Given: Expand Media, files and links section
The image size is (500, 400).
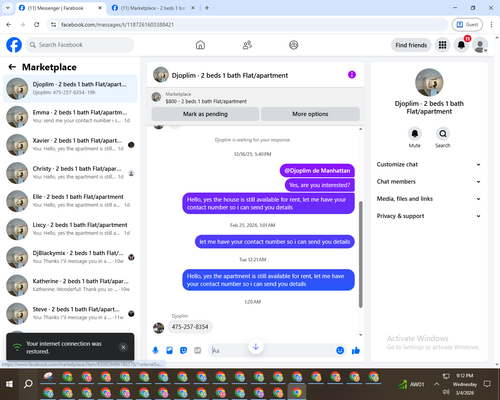Looking at the screenshot, I should 429,199.
